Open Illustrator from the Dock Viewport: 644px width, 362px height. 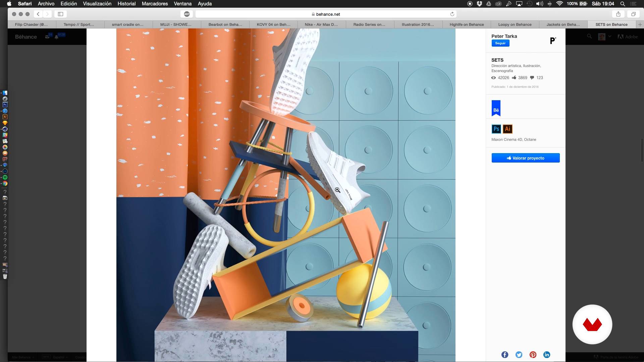pyautogui.click(x=5, y=117)
